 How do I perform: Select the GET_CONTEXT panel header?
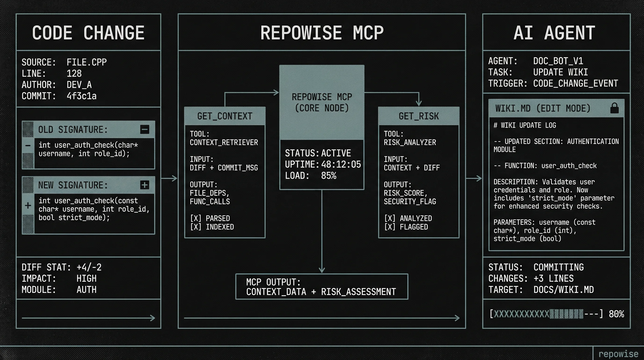tap(224, 116)
